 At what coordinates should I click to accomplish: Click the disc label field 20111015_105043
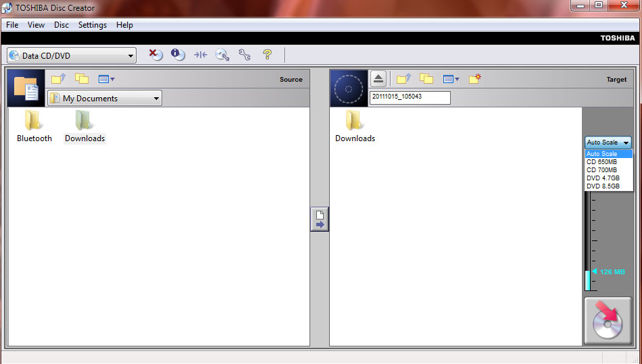[x=410, y=98]
